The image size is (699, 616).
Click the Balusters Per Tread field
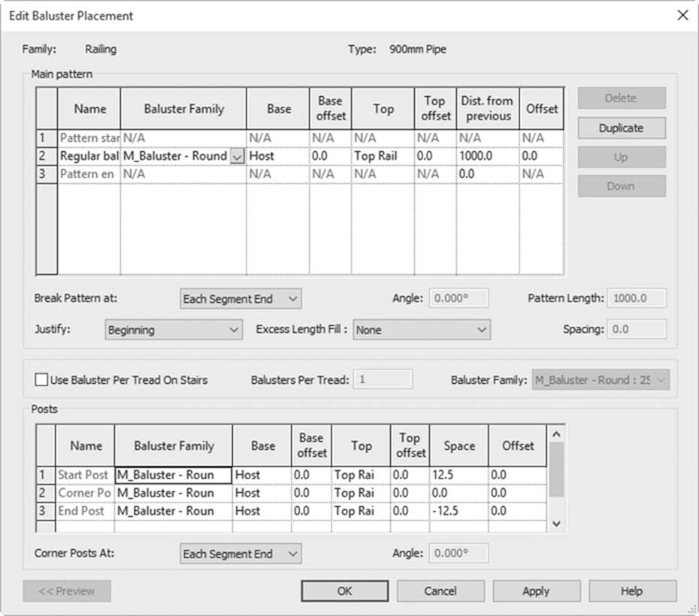coord(383,379)
